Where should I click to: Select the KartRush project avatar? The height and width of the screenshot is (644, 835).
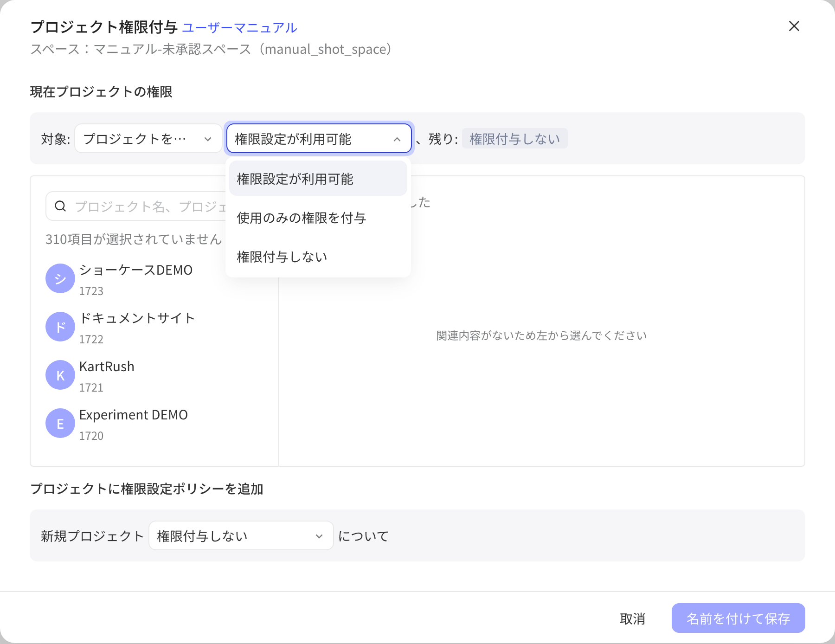point(60,375)
